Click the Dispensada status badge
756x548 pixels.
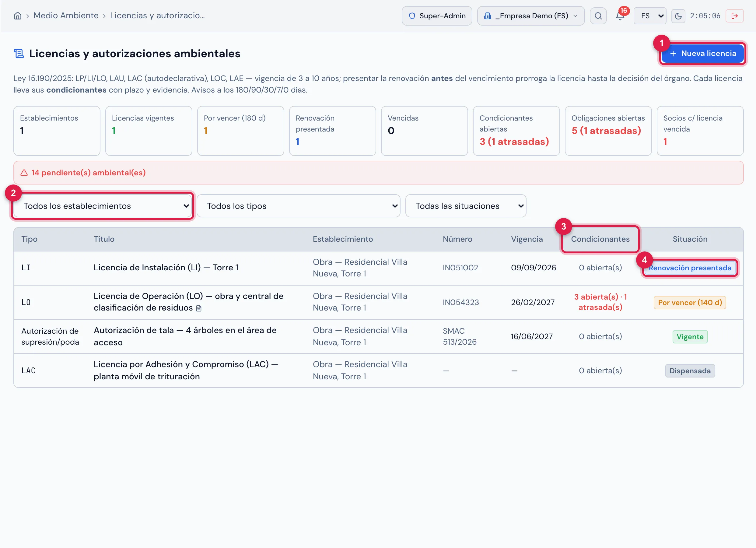point(690,371)
